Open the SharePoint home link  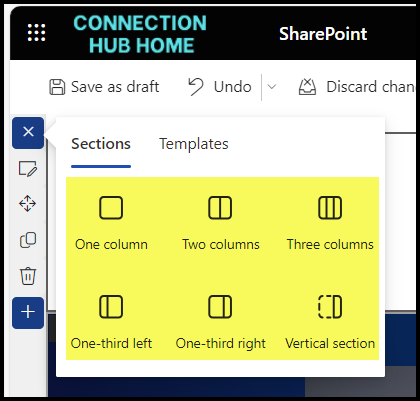click(x=323, y=34)
